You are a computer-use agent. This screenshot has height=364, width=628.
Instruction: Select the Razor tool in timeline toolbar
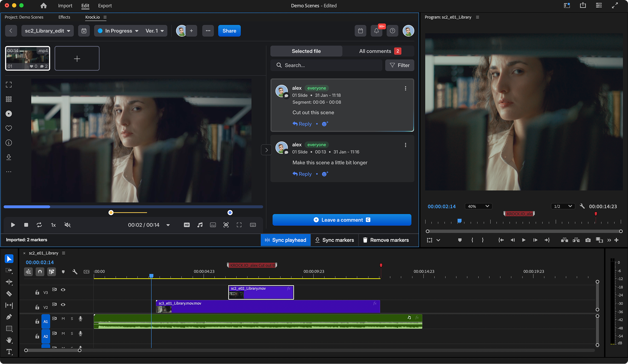[9, 293]
